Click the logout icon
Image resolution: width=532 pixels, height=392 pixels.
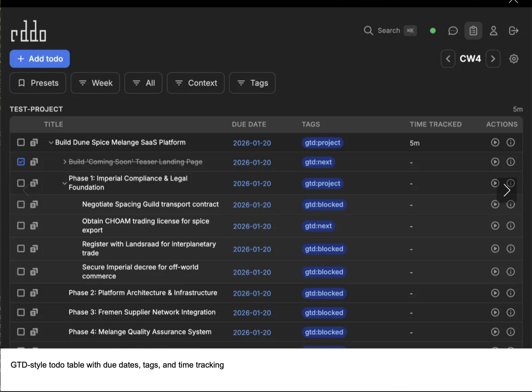click(x=514, y=30)
